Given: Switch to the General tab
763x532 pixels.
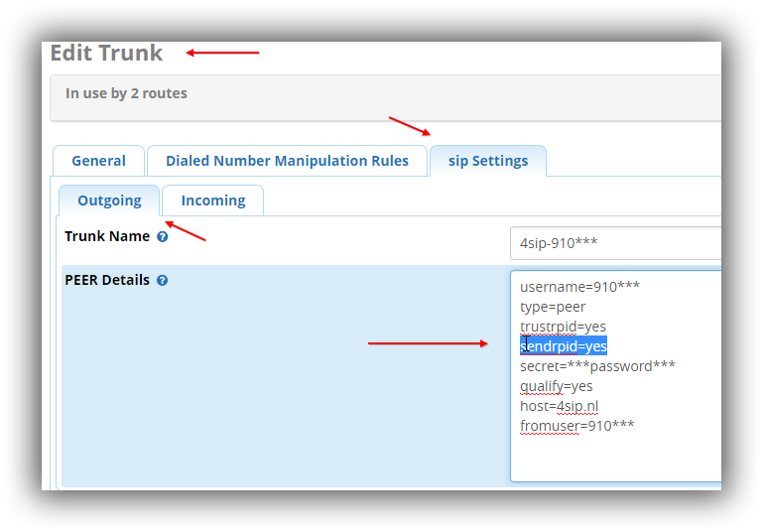Looking at the screenshot, I should point(98,161).
